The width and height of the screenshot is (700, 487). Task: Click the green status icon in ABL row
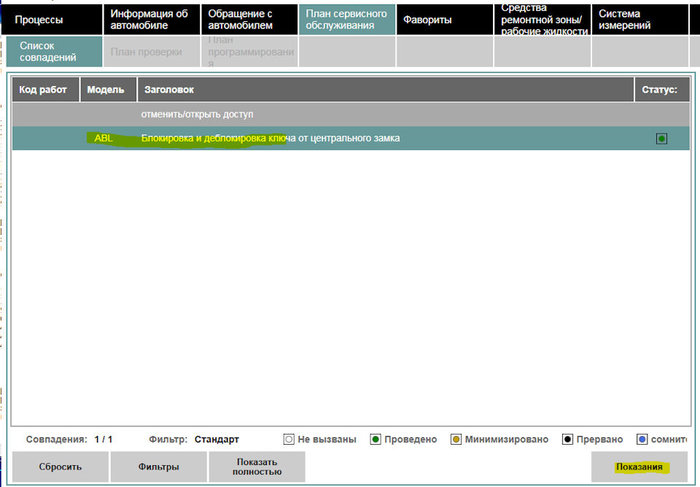point(661,139)
